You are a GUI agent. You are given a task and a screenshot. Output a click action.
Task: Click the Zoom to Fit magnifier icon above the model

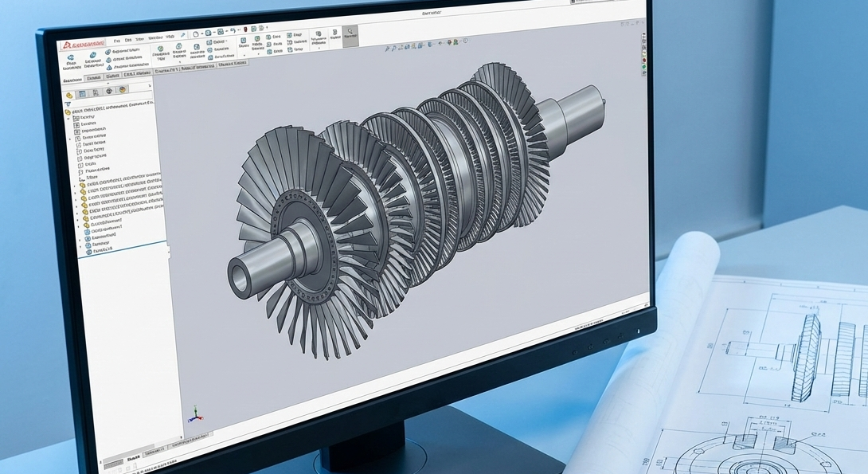388,49
